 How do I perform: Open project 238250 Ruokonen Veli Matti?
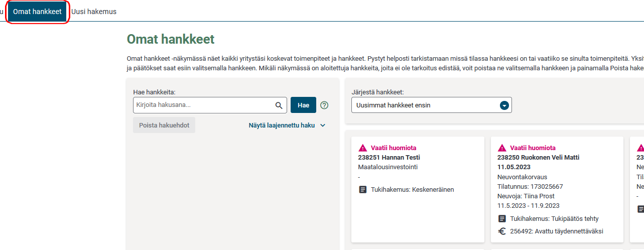(538, 158)
